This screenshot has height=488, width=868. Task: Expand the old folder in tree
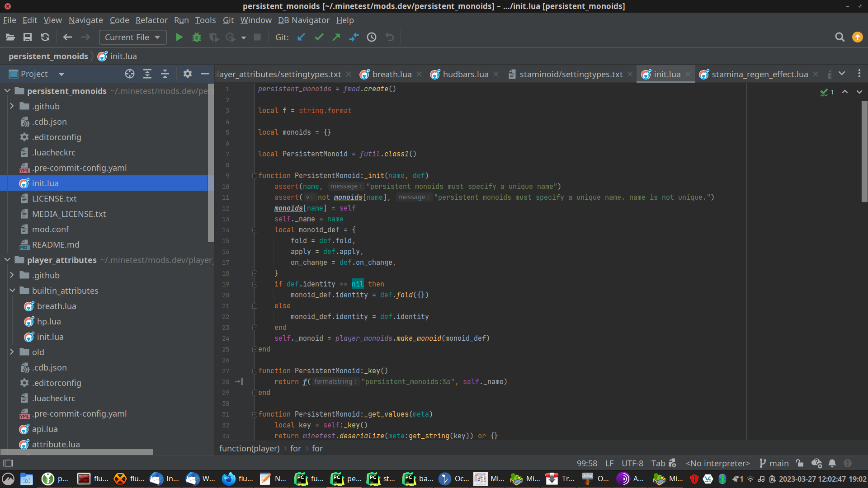pos(12,352)
